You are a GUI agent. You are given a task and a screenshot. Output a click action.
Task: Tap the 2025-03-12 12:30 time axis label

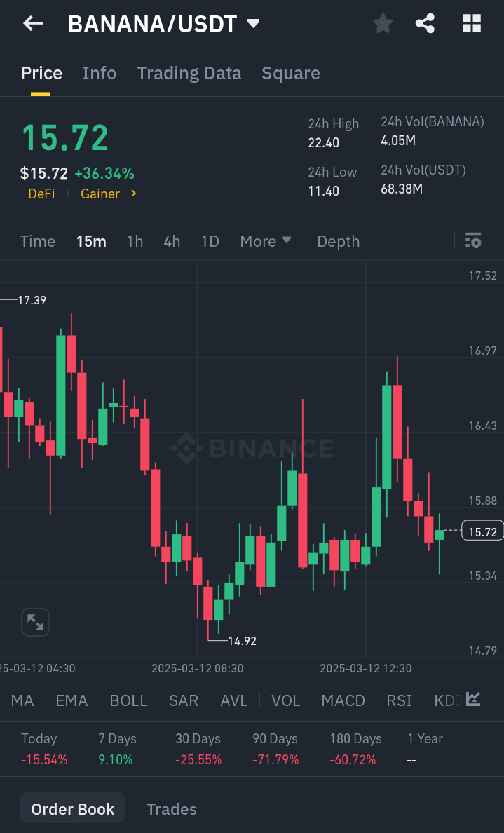pos(365,668)
